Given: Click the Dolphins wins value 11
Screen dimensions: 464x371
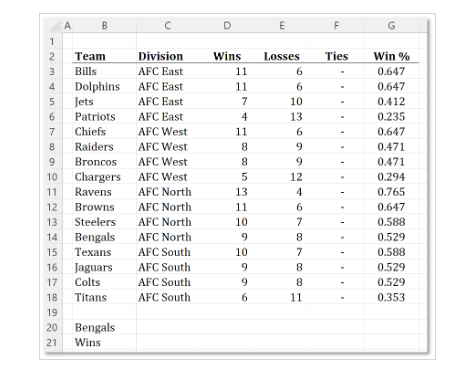Looking at the screenshot, I should (241, 87).
